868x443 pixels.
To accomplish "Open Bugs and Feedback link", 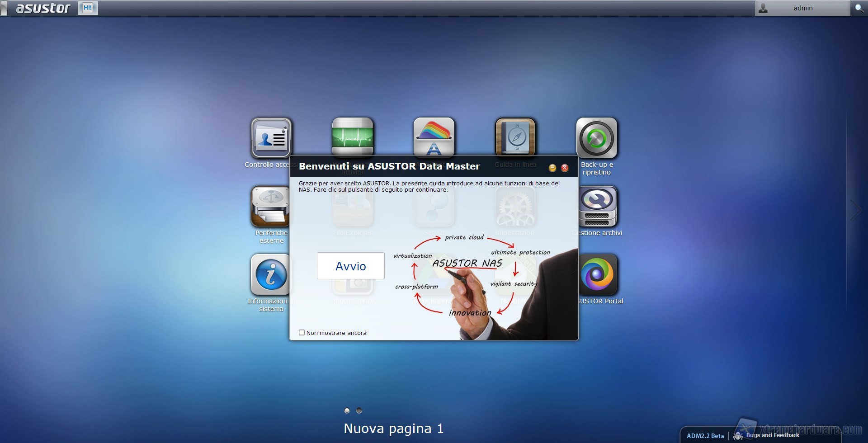I will 772,435.
